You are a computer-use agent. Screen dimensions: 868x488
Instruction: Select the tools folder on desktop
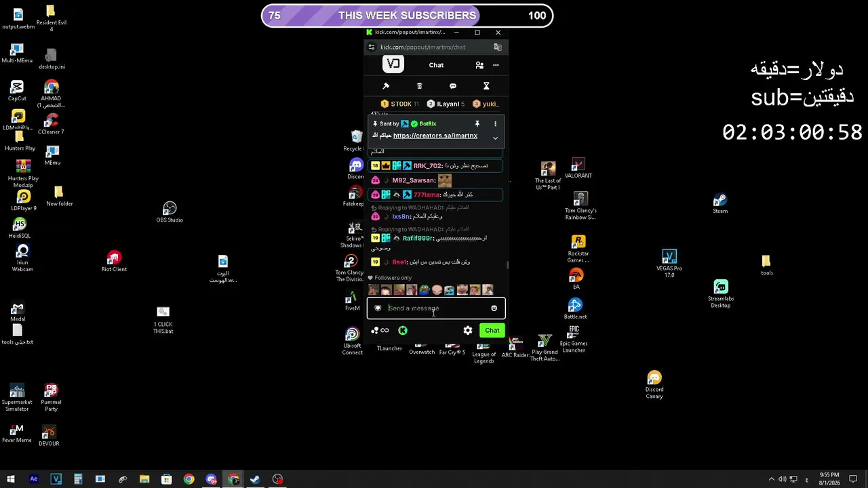766,265
